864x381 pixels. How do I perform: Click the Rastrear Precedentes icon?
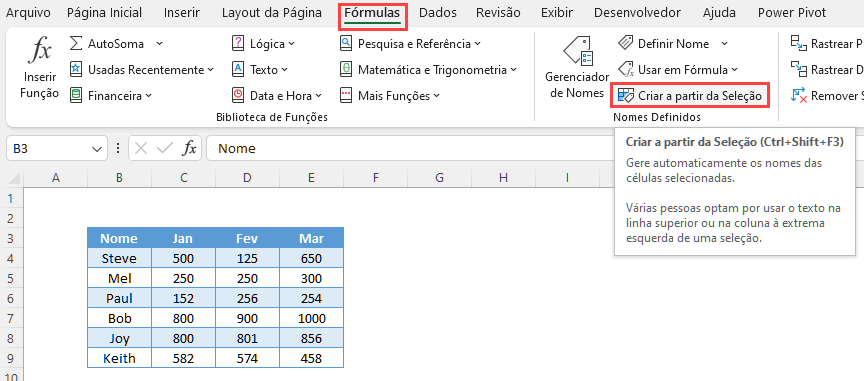[x=798, y=44]
